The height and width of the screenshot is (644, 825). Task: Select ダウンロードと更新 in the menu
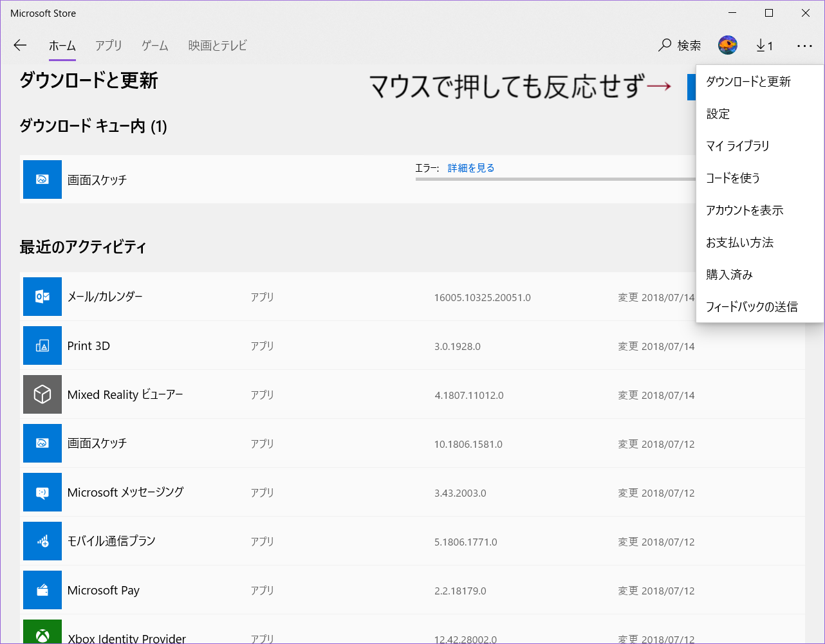[760, 82]
